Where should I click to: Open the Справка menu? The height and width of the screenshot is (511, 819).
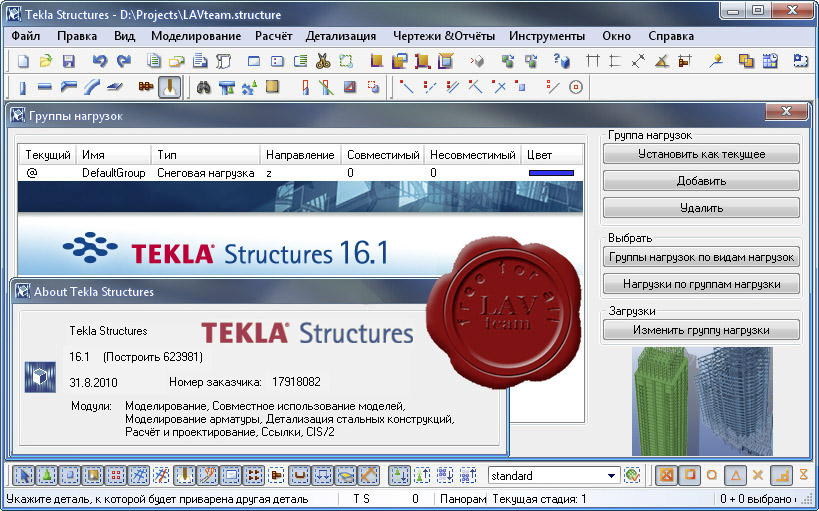pos(671,36)
